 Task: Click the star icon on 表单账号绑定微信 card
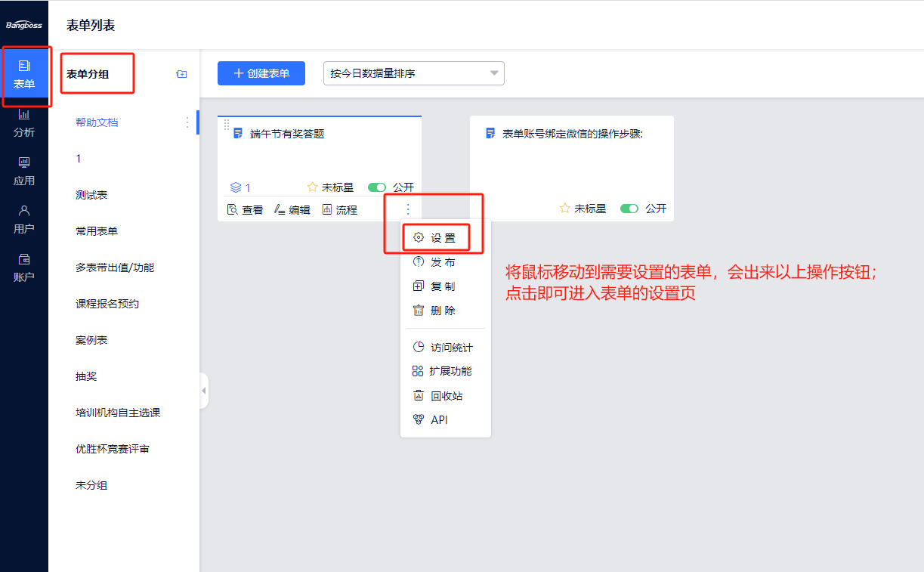[x=564, y=209]
